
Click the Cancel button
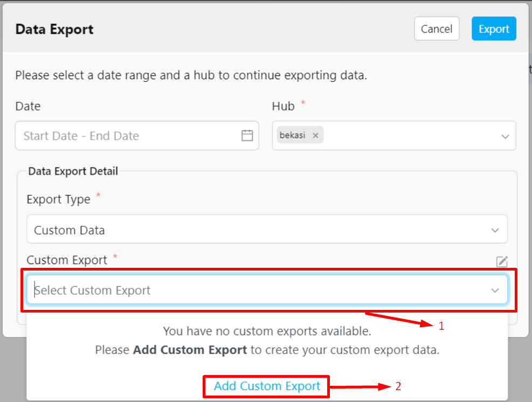pyautogui.click(x=437, y=29)
